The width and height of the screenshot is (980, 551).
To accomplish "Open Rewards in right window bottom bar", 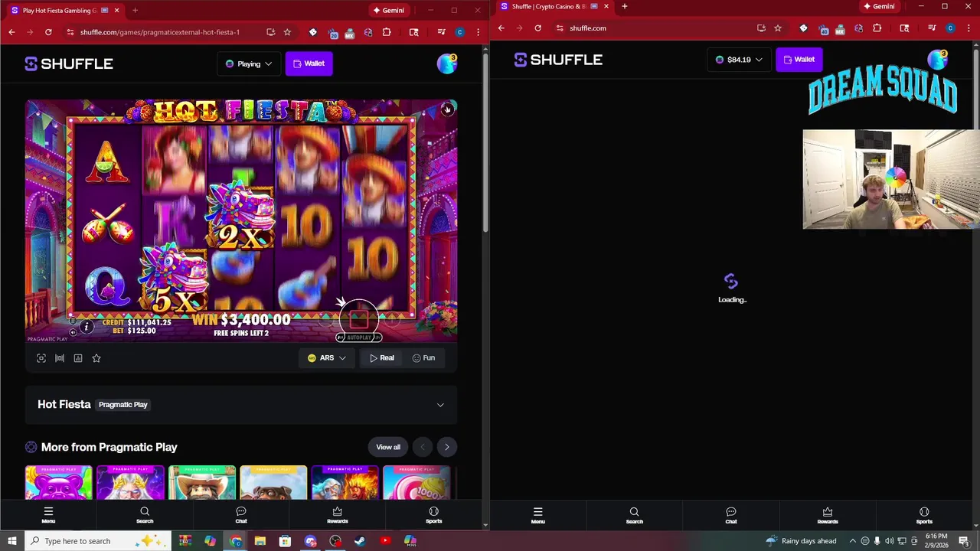I will click(x=828, y=516).
